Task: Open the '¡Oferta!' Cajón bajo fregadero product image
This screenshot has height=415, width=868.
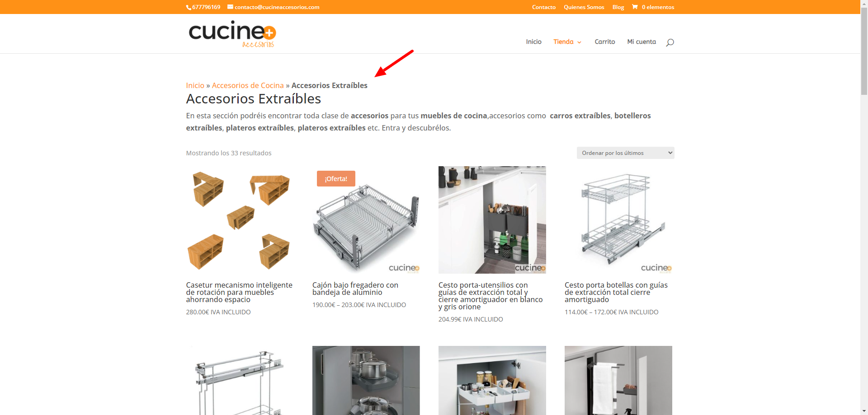Action: pos(366,220)
